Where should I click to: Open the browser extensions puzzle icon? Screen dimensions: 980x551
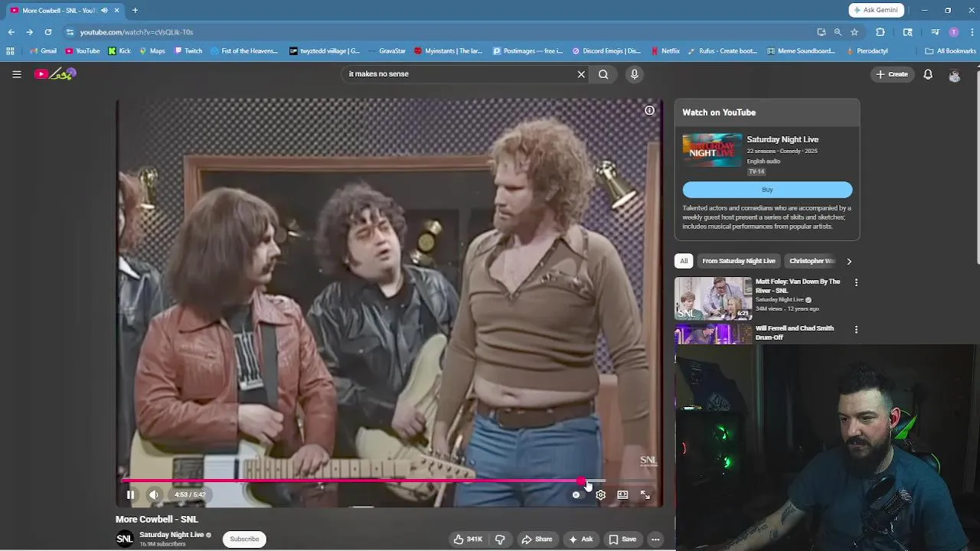(x=880, y=32)
